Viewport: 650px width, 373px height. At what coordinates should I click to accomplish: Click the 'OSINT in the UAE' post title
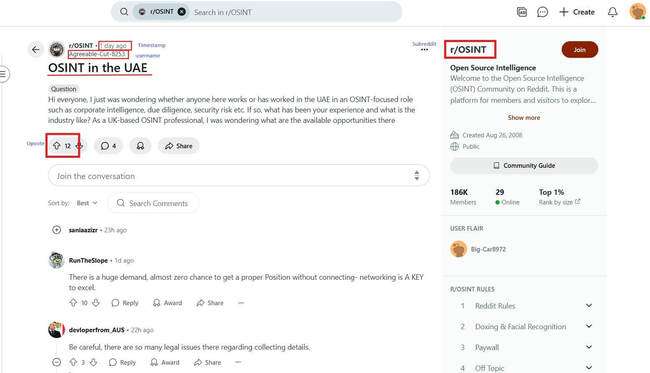click(98, 68)
